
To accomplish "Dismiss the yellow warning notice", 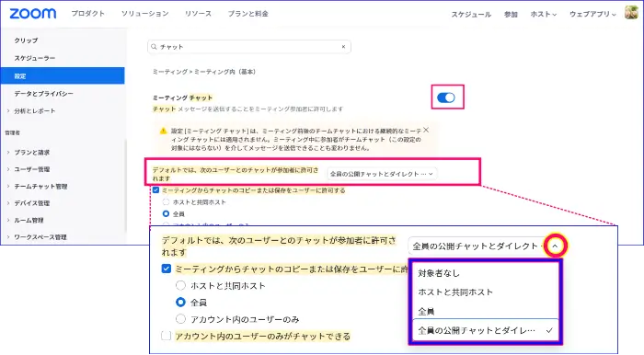I will [426, 130].
